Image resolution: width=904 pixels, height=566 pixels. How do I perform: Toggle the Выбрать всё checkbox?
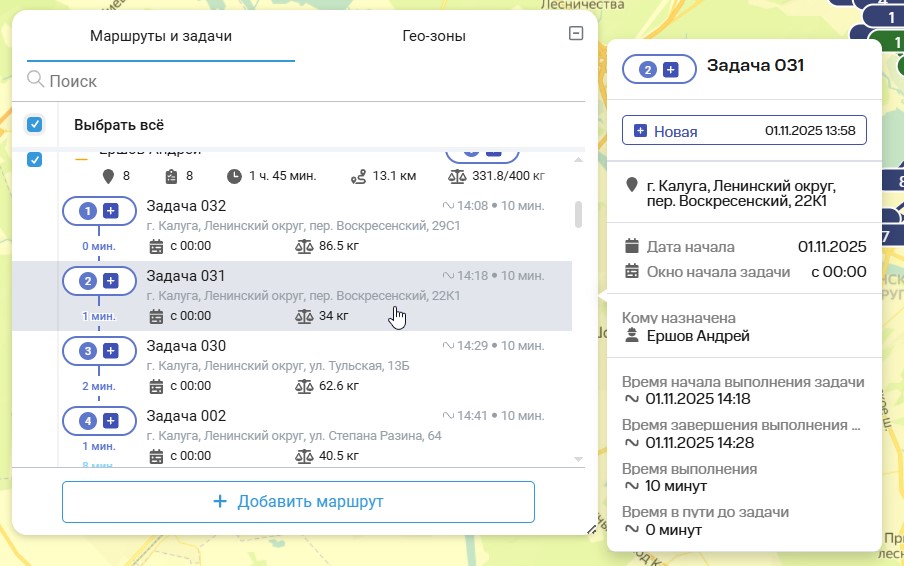(x=35, y=125)
